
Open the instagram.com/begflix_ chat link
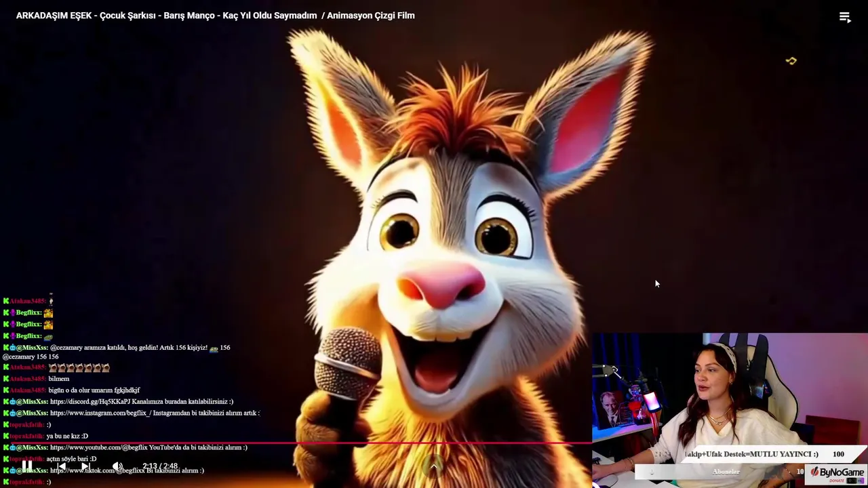click(x=100, y=413)
